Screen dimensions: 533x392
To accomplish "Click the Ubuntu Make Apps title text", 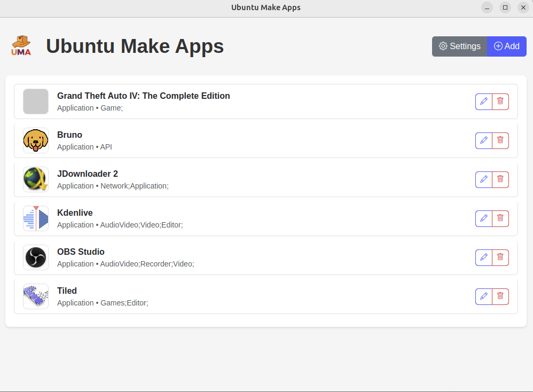I will pos(135,46).
